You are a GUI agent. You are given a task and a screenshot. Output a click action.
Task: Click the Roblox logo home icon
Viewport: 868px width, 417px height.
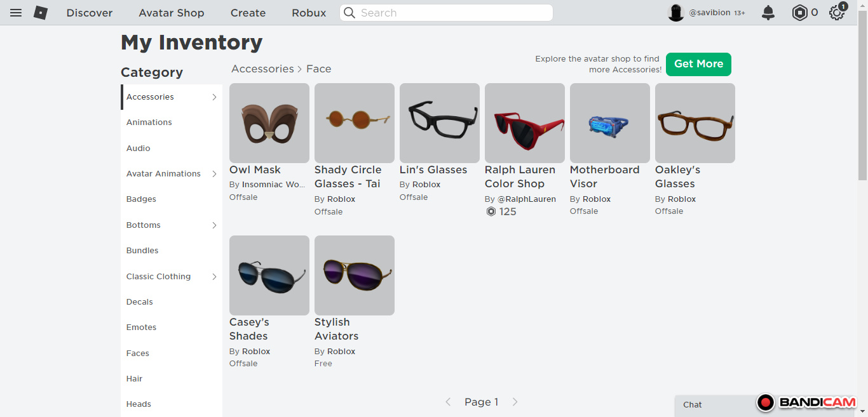41,13
